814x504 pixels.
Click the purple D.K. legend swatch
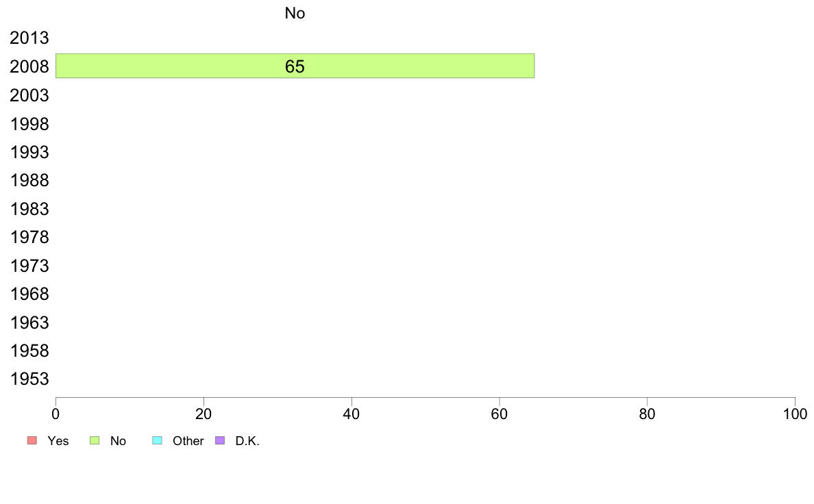pyautogui.click(x=220, y=440)
